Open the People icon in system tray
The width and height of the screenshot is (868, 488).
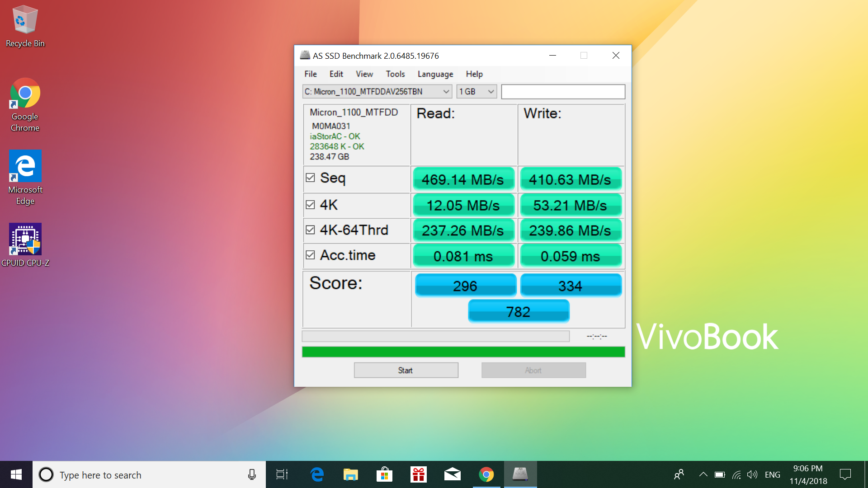679,474
